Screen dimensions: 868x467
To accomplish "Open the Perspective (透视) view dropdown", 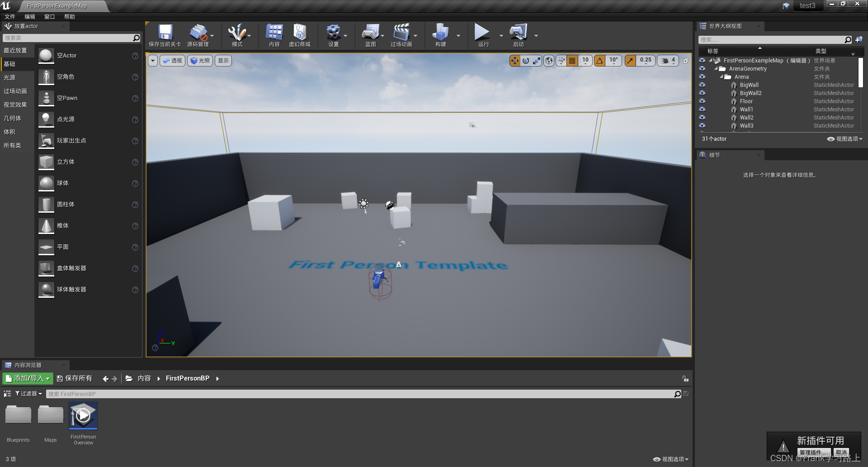I will pyautogui.click(x=172, y=61).
